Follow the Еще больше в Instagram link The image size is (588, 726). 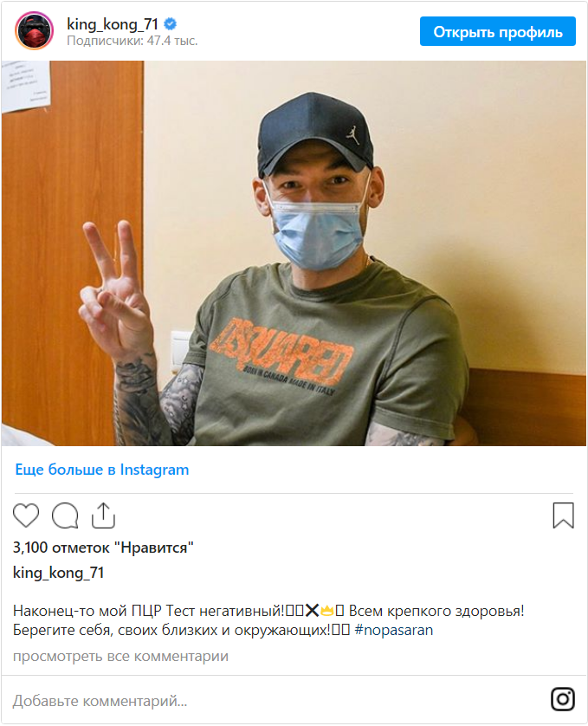click(102, 470)
